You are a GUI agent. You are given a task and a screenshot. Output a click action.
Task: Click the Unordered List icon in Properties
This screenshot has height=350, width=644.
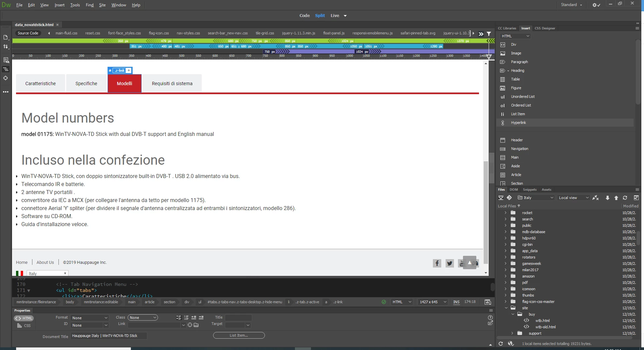(179, 318)
